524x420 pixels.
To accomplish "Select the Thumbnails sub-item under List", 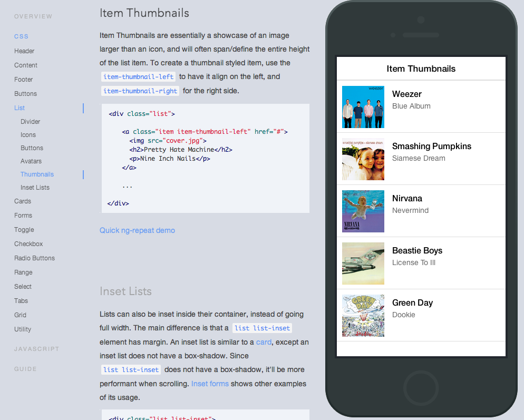I will click(37, 174).
